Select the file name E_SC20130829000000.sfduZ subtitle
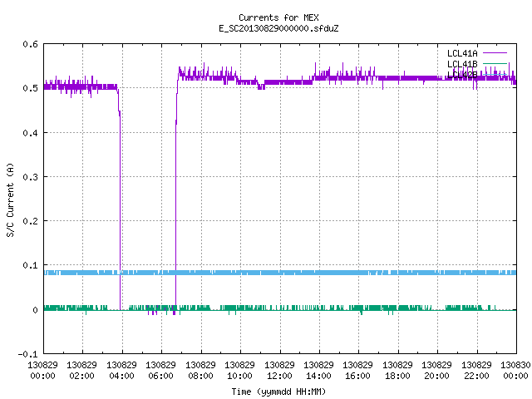This screenshot has height=399, width=532. click(x=278, y=28)
